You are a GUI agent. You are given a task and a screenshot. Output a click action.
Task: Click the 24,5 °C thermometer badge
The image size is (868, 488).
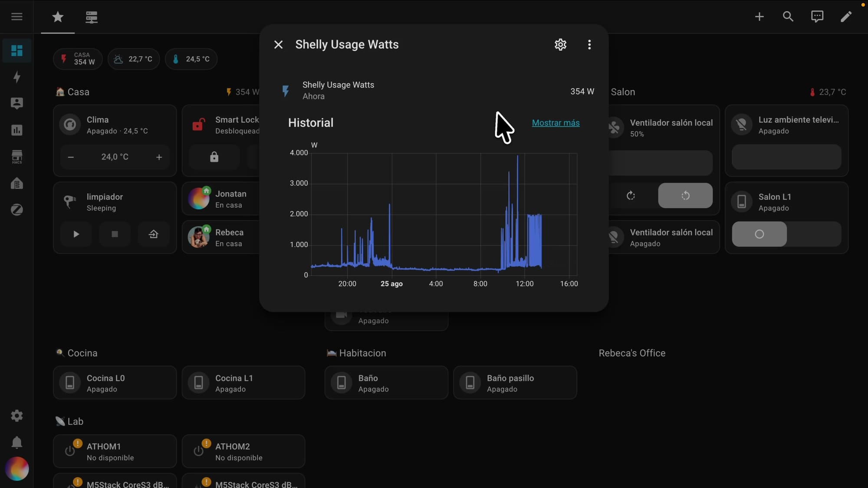(x=191, y=59)
